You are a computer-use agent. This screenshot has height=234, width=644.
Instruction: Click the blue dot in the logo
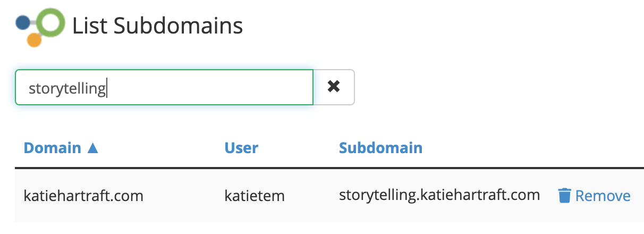(23, 22)
